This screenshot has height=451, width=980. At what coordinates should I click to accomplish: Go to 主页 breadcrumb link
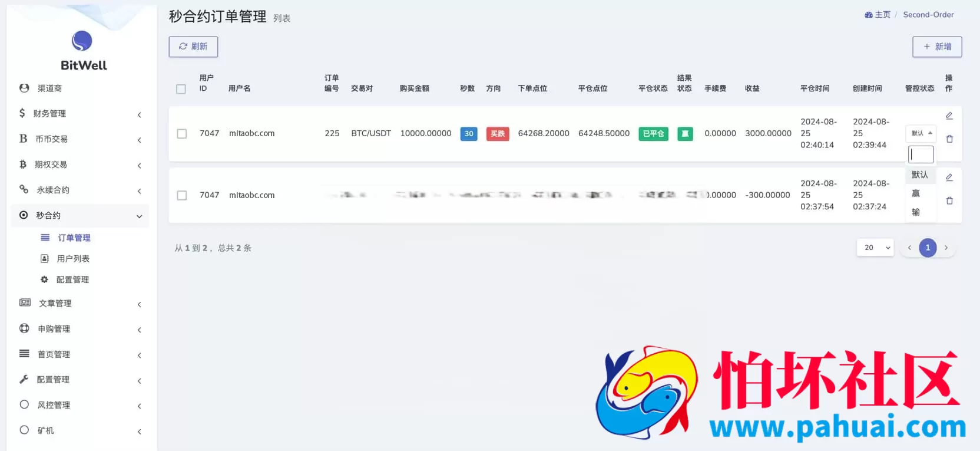coord(882,15)
